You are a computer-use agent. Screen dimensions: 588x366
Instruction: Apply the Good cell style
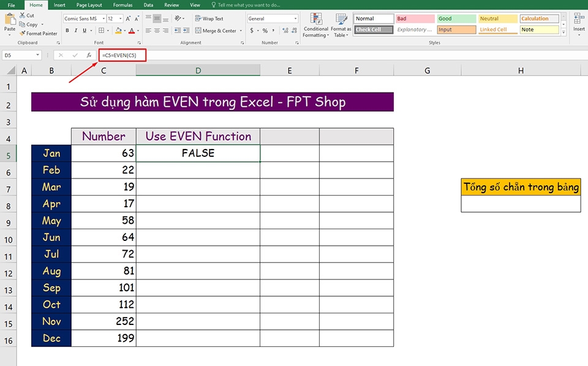point(456,18)
